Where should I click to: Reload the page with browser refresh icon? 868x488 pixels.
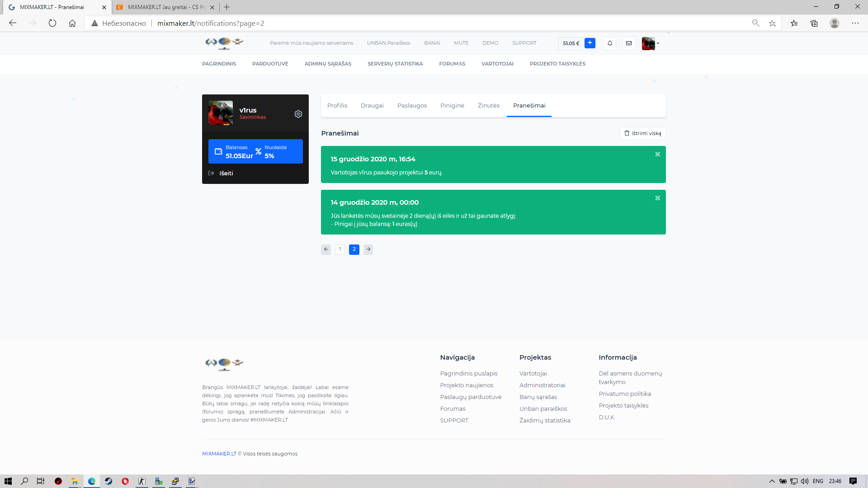coord(52,23)
